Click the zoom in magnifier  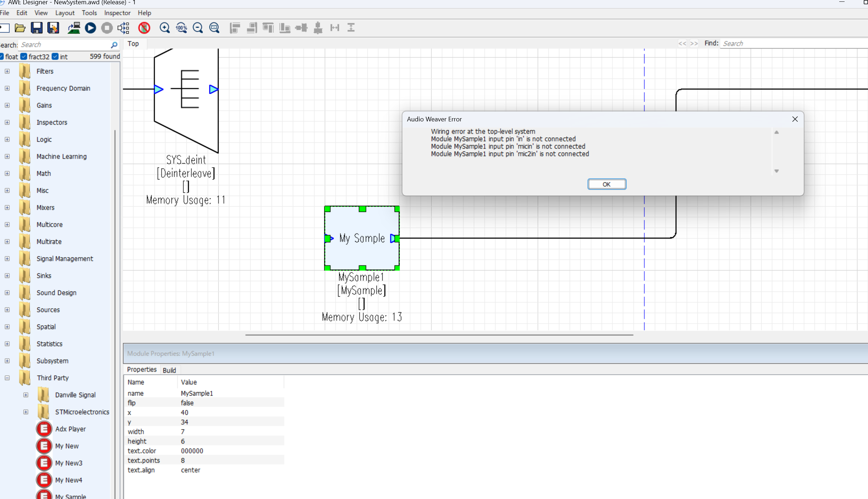click(x=165, y=28)
